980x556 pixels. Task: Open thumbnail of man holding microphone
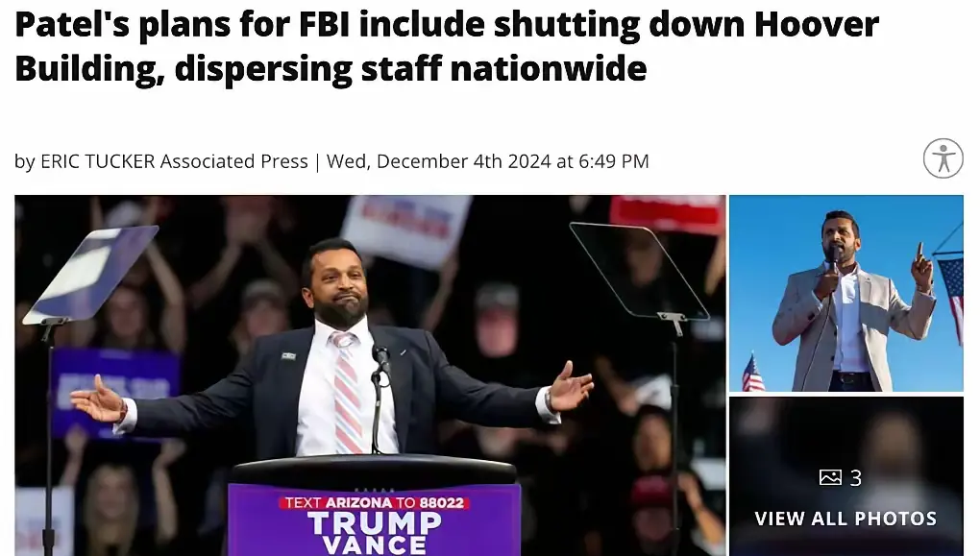[846, 293]
